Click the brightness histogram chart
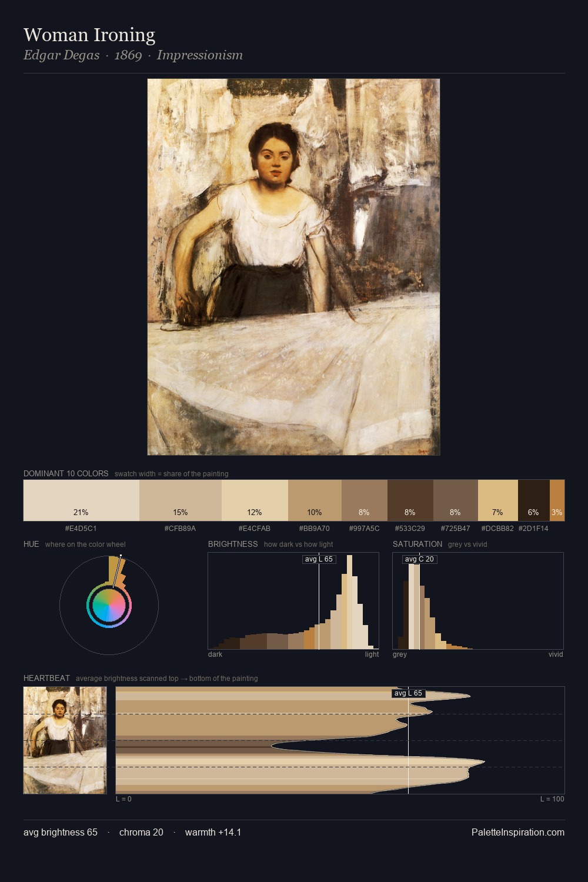588x882 pixels. (293, 601)
